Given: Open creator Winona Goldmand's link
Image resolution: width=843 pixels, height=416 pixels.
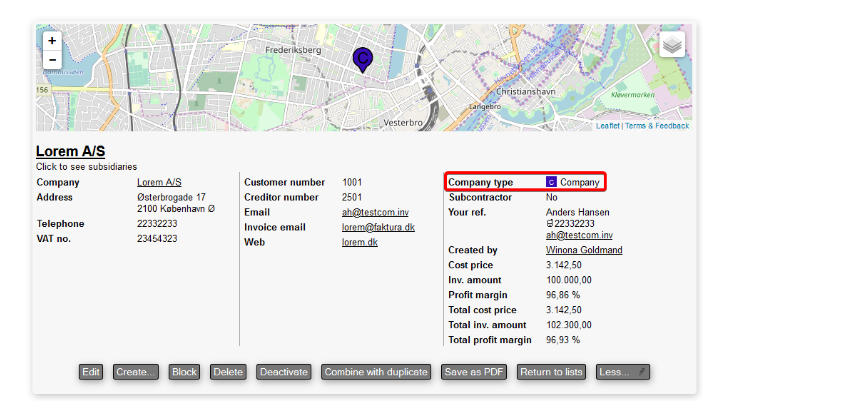Looking at the screenshot, I should pos(584,250).
